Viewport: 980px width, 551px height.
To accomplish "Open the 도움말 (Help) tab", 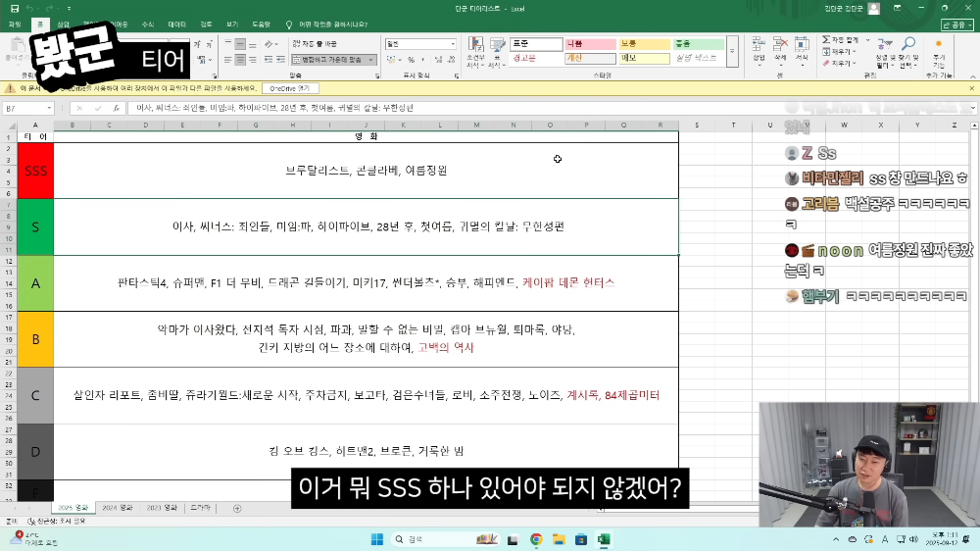I will click(261, 25).
